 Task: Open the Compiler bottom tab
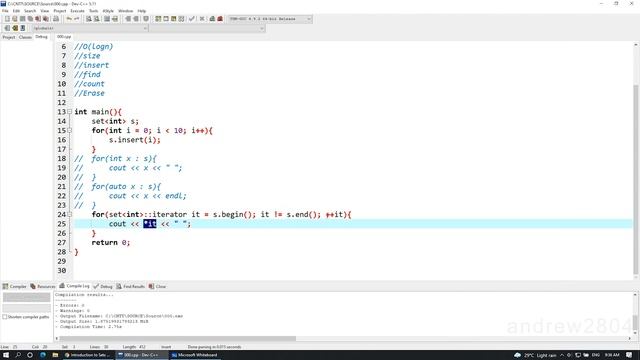[x=14, y=287]
